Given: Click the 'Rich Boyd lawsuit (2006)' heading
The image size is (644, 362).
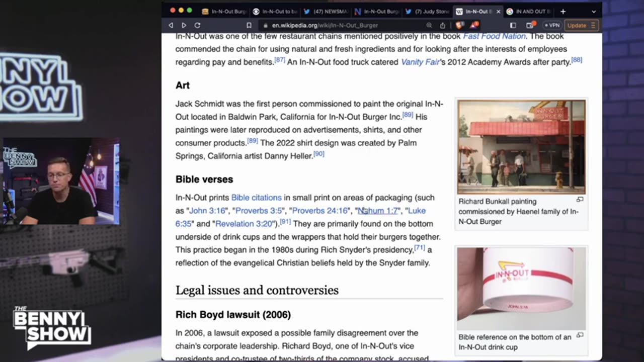Looking at the screenshot, I should tap(233, 315).
